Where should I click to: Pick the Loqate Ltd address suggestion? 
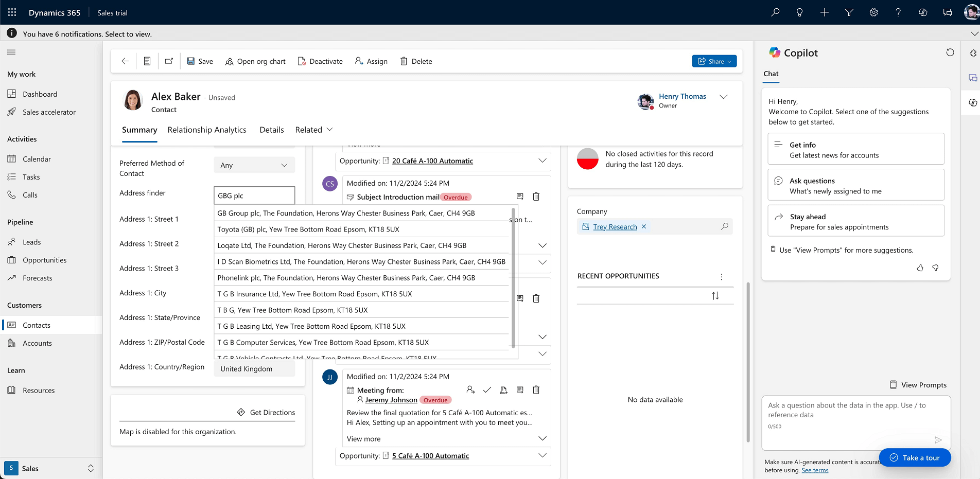[x=361, y=245]
